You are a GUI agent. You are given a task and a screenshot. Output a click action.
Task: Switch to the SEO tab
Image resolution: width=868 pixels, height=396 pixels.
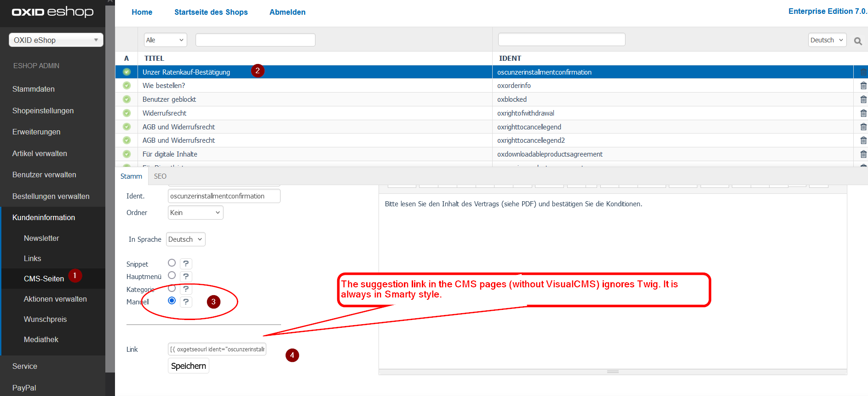coord(160,176)
